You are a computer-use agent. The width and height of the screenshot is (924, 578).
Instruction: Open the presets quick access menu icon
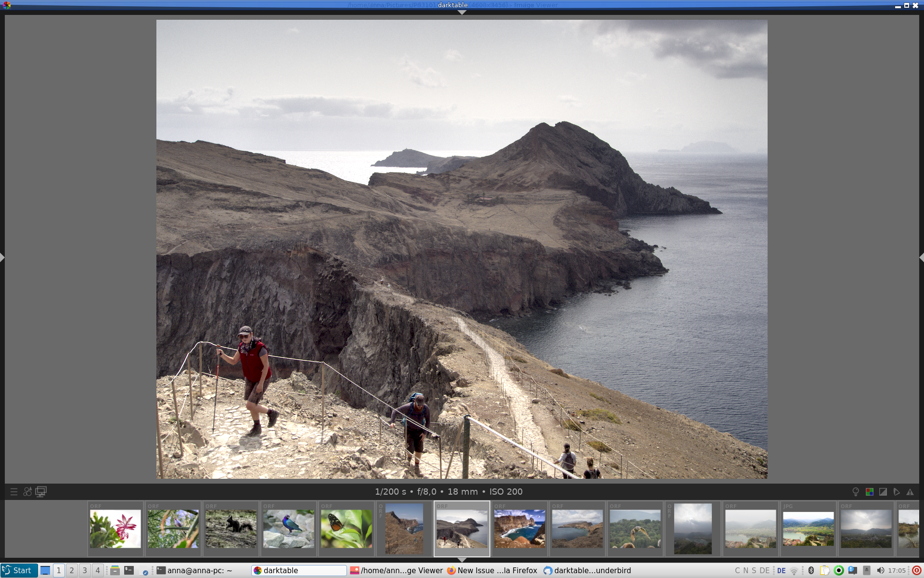[x=14, y=492]
